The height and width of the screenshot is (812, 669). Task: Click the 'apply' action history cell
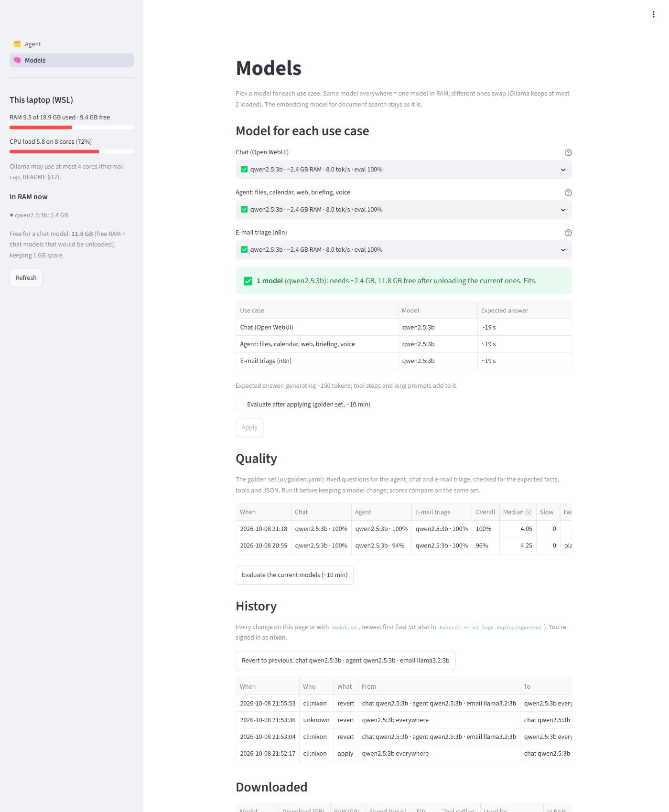tap(345, 753)
